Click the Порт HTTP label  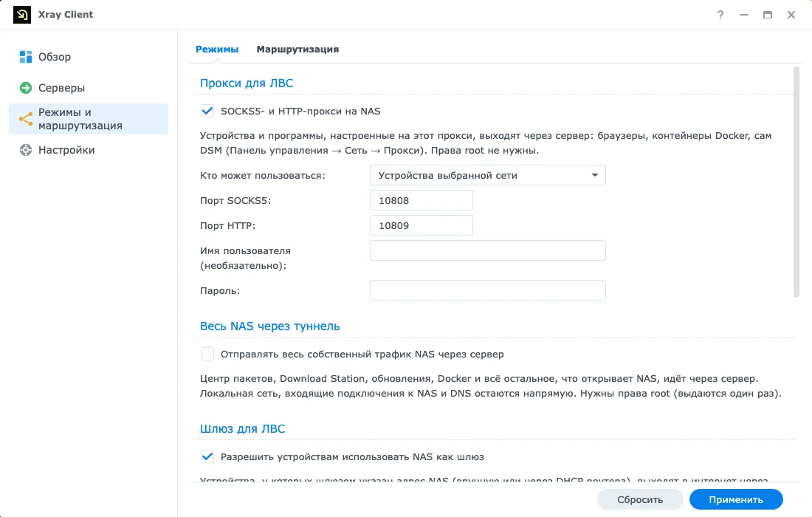228,226
